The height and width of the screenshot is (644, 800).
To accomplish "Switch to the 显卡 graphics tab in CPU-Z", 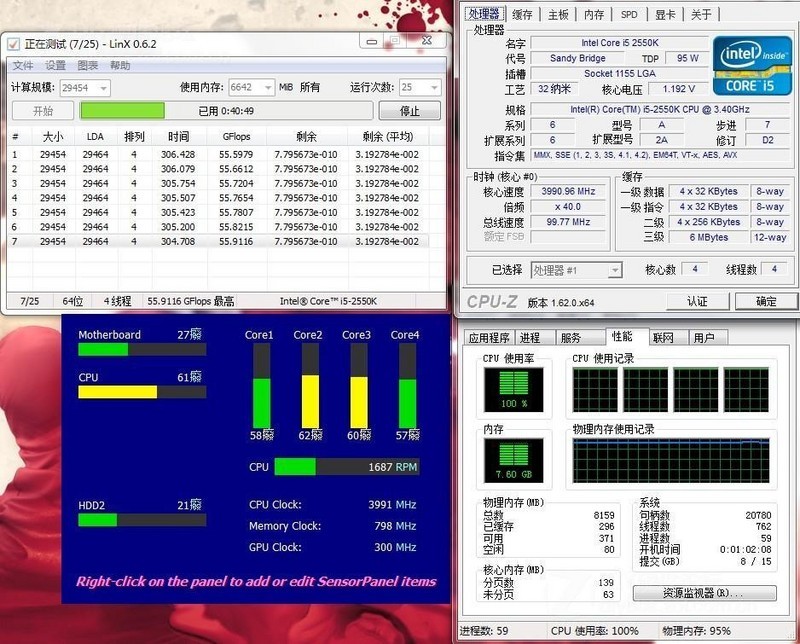I will [666, 14].
